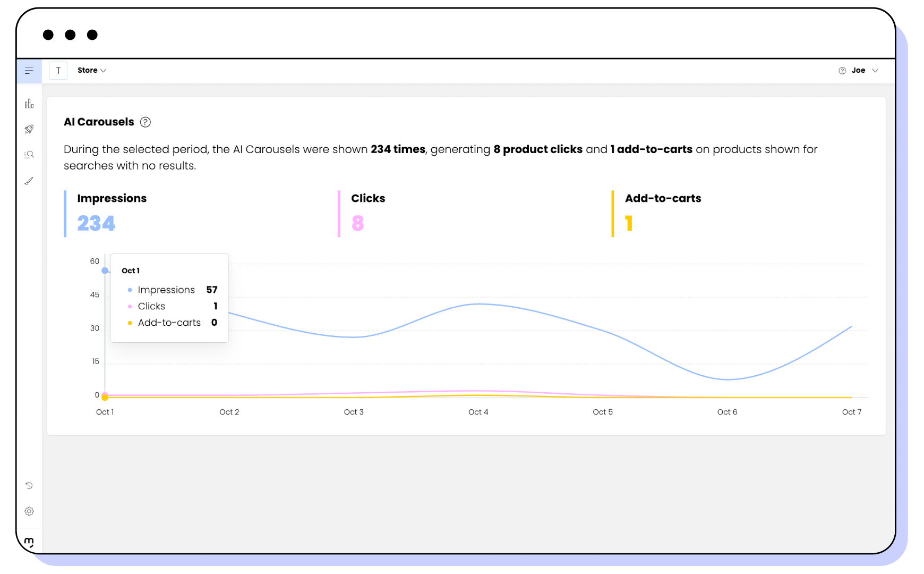Open the settings gear sidebar icon
The height and width of the screenshot is (574, 924).
29,511
